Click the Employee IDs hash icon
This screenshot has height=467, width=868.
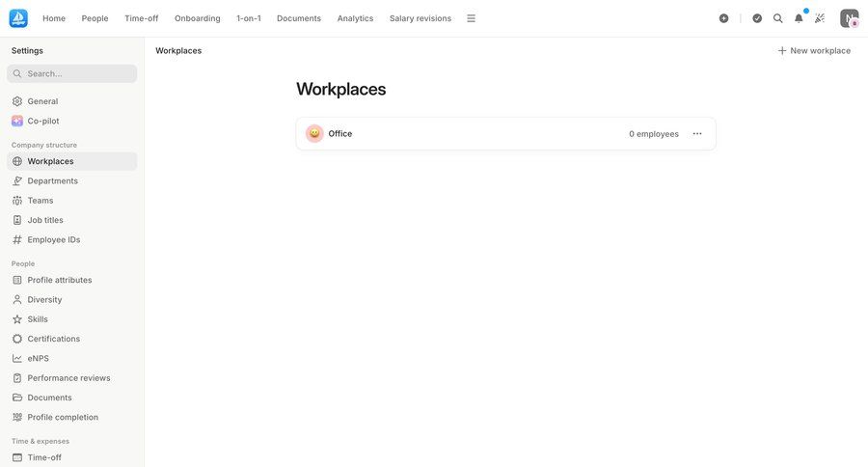(x=17, y=240)
